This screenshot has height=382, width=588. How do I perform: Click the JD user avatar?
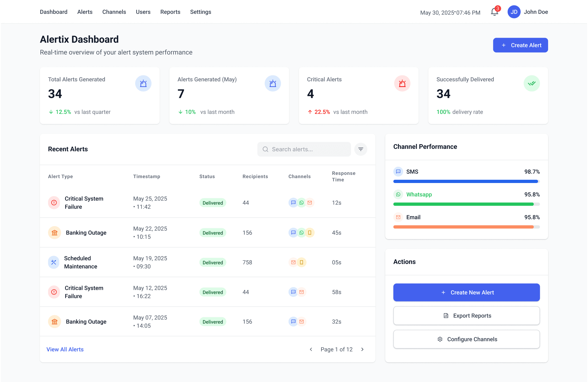tap(514, 12)
